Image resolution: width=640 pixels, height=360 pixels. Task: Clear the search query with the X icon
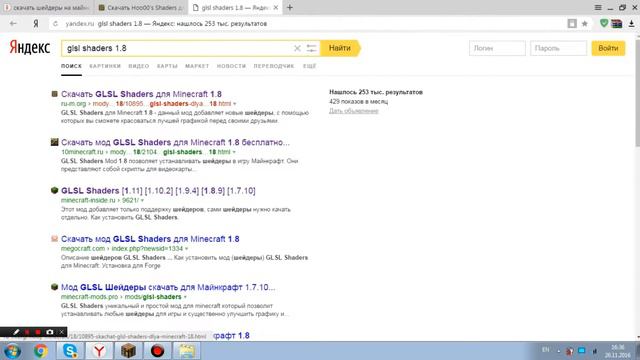point(297,48)
